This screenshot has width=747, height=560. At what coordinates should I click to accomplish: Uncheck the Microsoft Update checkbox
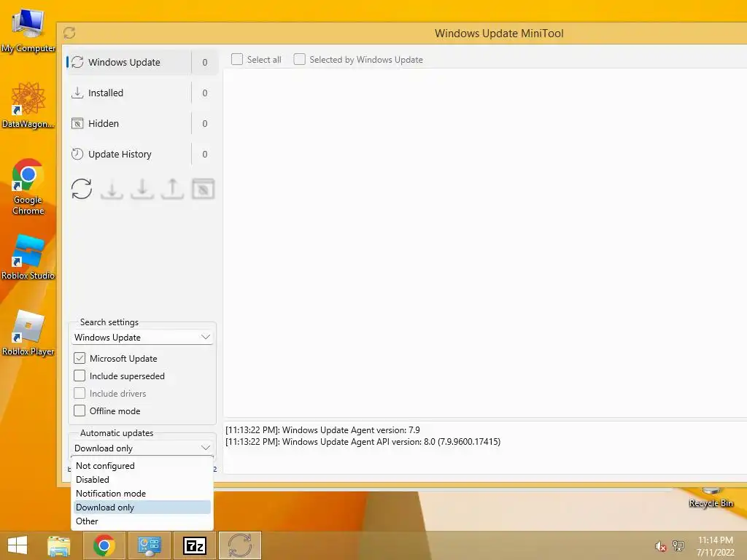[80, 358]
